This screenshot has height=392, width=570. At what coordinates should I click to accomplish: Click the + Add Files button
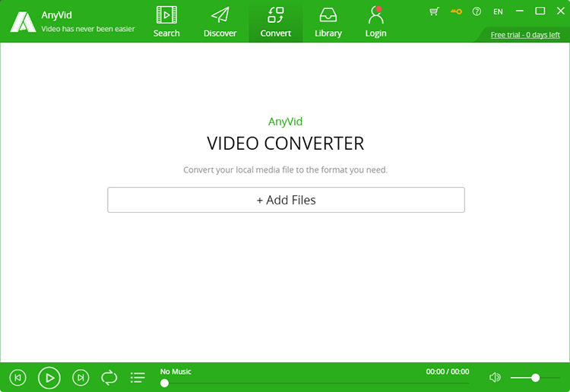tap(286, 200)
